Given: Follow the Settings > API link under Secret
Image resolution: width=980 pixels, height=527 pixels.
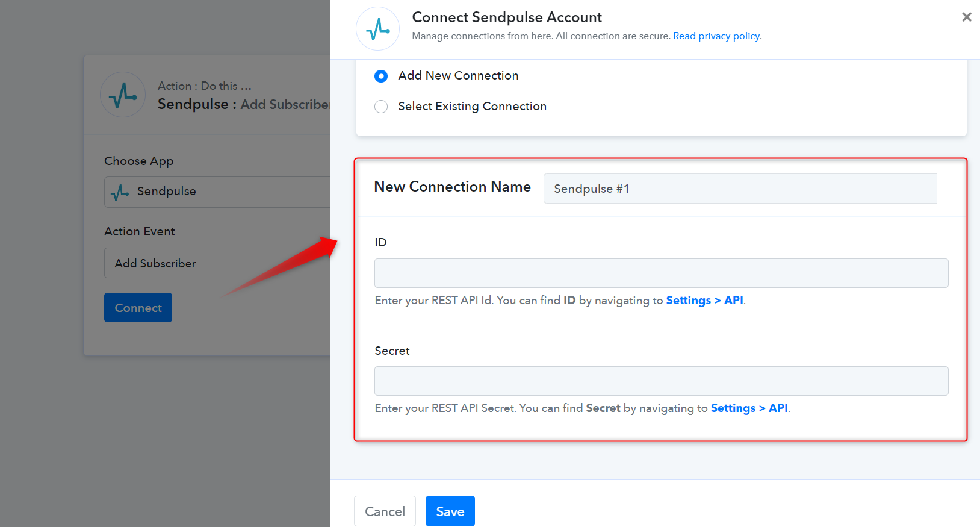Looking at the screenshot, I should click(x=749, y=408).
